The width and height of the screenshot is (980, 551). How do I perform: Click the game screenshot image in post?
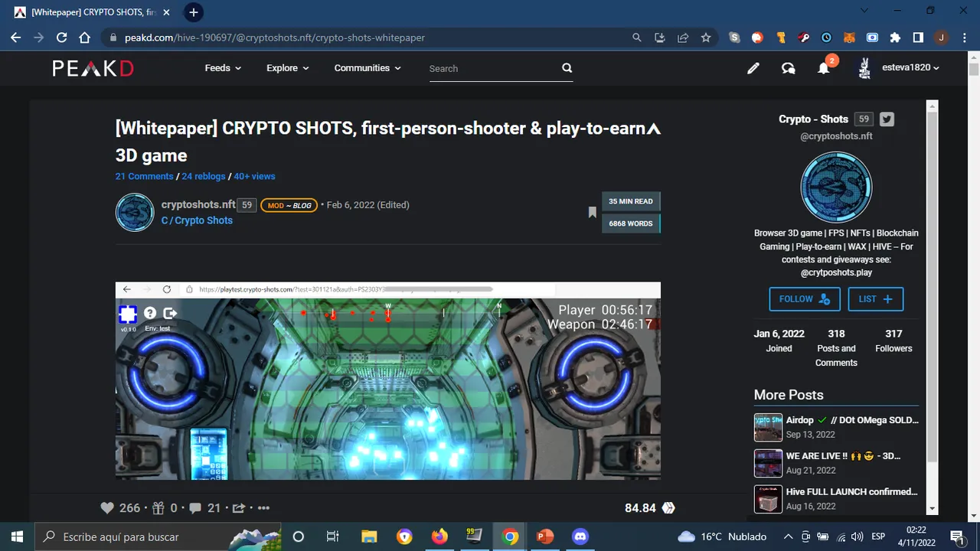388,381
